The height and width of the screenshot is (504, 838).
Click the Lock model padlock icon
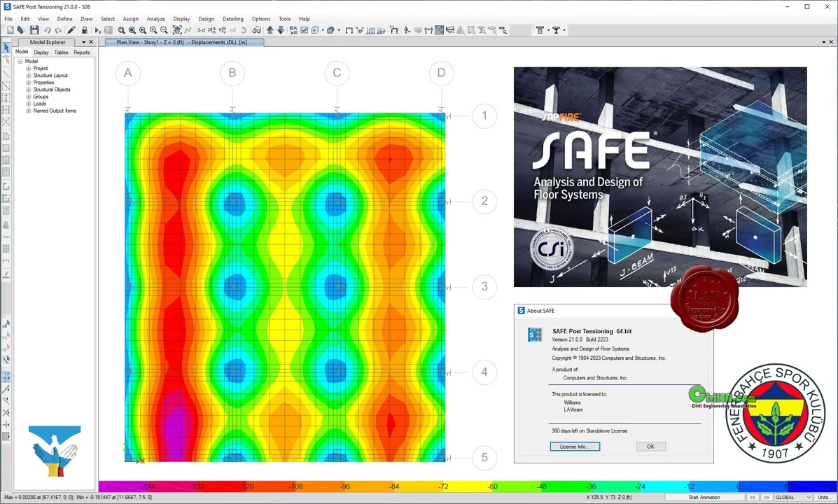coord(85,31)
